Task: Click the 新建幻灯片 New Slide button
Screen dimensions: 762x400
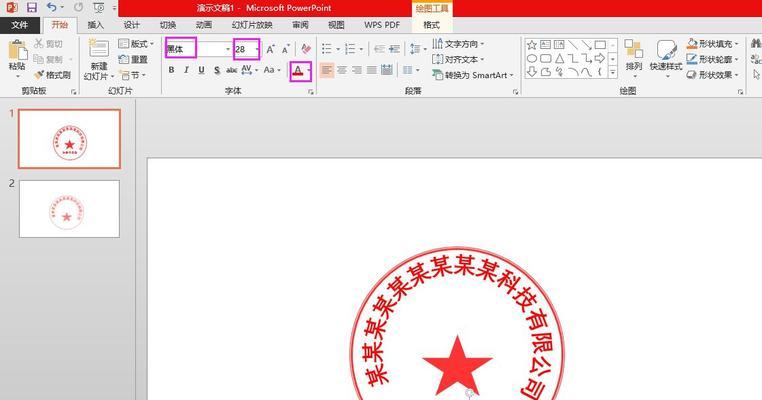Action: pos(99,59)
